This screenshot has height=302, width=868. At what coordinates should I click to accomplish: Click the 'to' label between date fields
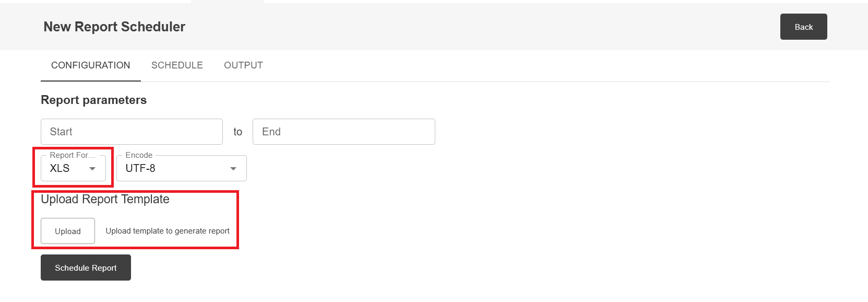[237, 132]
